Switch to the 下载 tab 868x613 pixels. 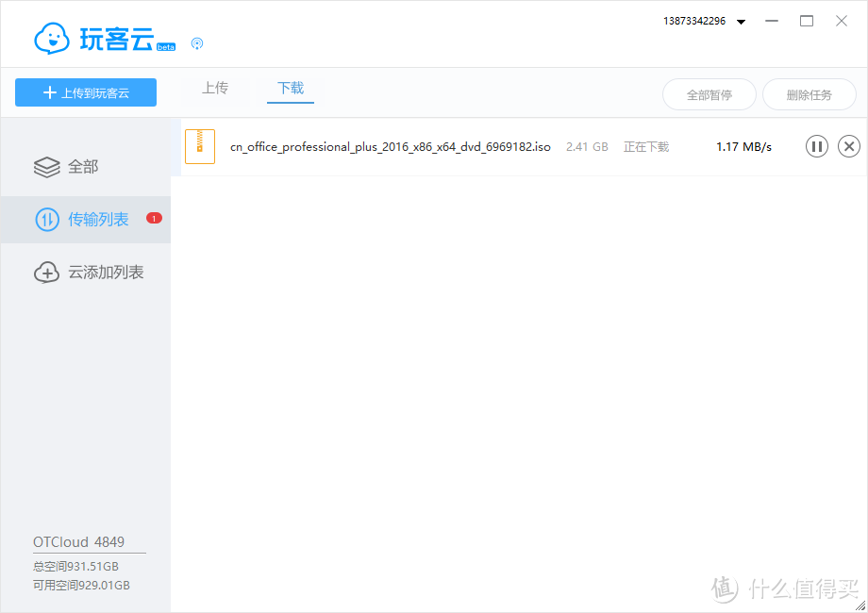point(291,88)
